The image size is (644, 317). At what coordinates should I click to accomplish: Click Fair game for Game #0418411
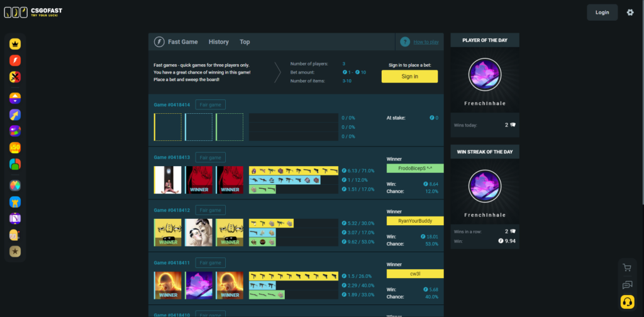point(210,263)
